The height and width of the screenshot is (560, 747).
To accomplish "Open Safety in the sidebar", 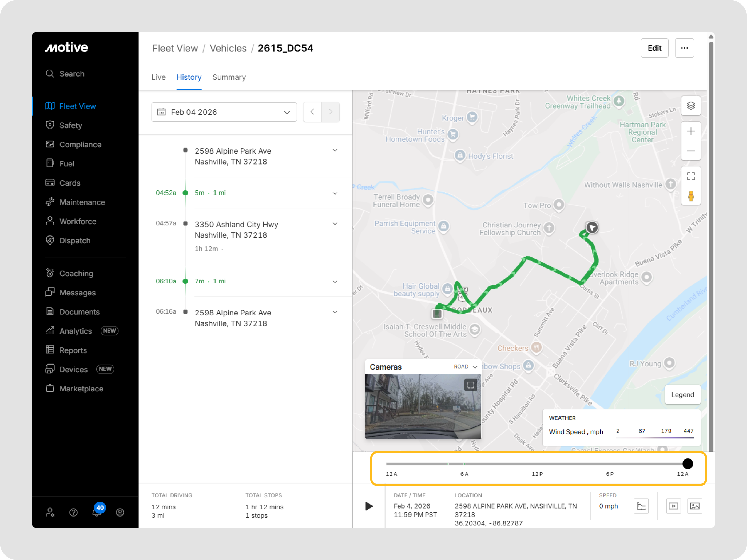I will (x=71, y=125).
